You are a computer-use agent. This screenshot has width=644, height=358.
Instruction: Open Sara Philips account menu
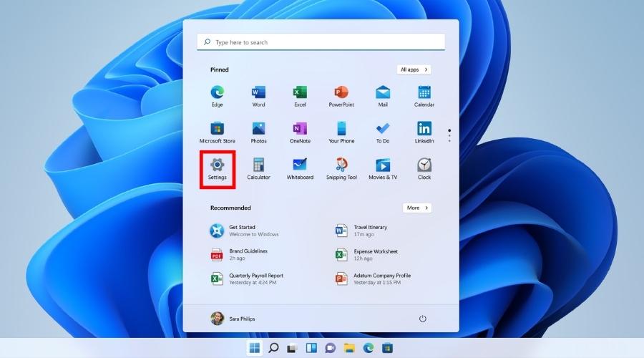coord(233,319)
